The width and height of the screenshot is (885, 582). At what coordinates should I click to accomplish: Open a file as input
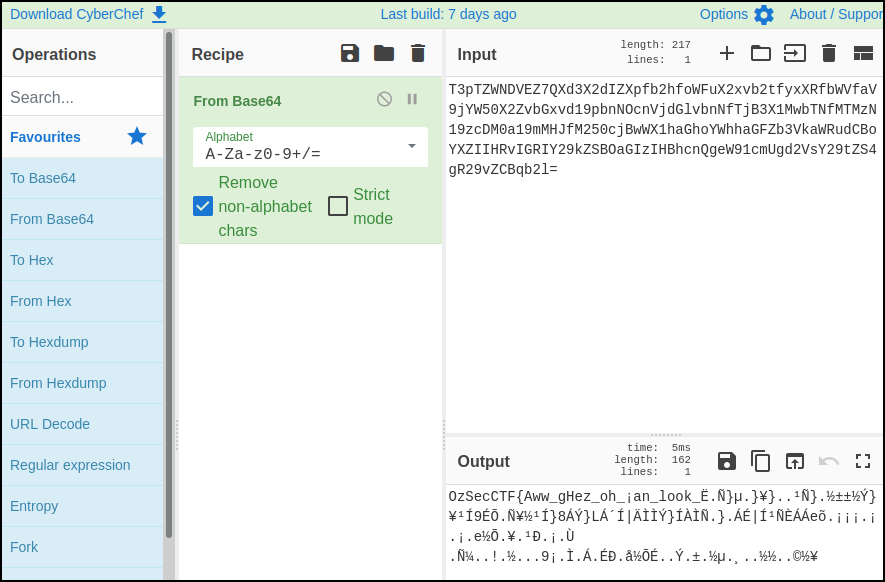click(x=795, y=54)
